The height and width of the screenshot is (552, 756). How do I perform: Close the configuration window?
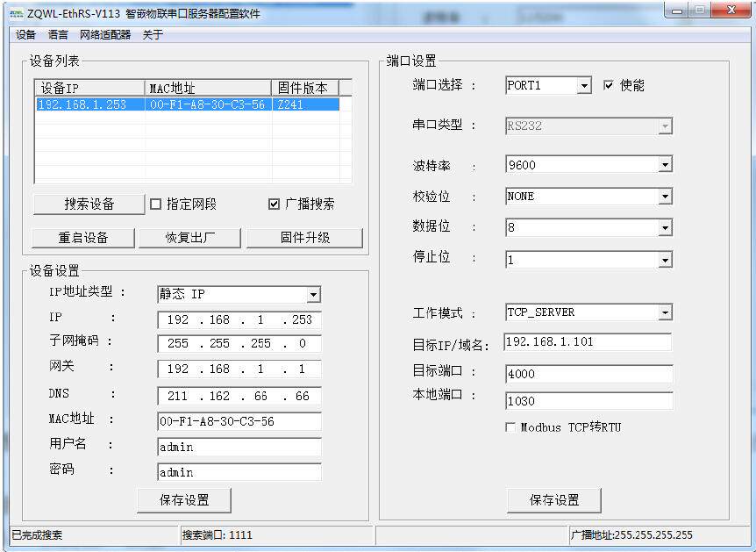click(731, 11)
